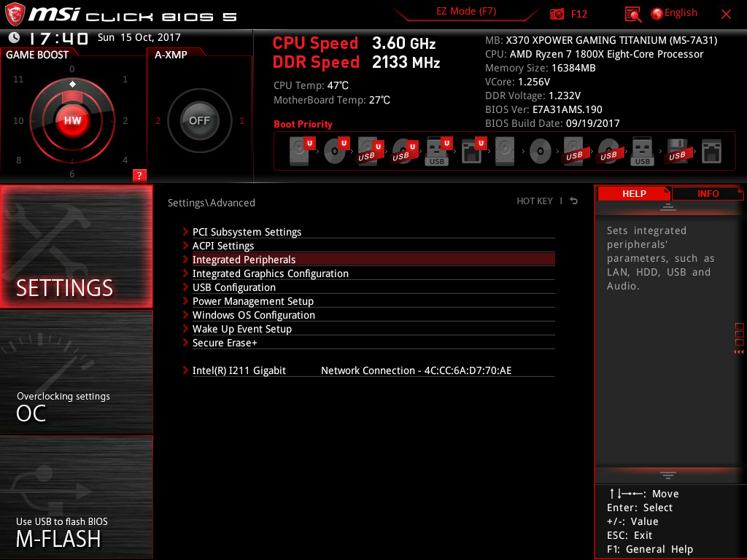Open M-FLASH to flash BIOS
Screen dimensions: 747x560
click(x=76, y=497)
